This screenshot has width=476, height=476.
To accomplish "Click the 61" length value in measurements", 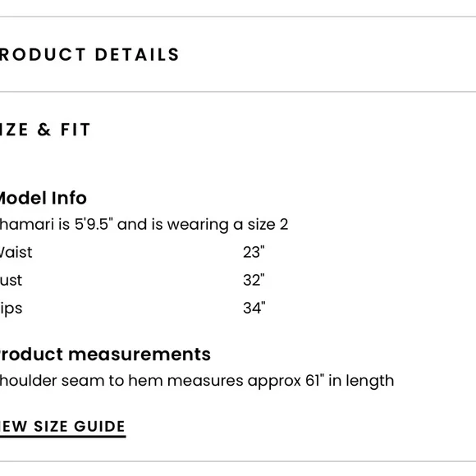I will 315,381.
